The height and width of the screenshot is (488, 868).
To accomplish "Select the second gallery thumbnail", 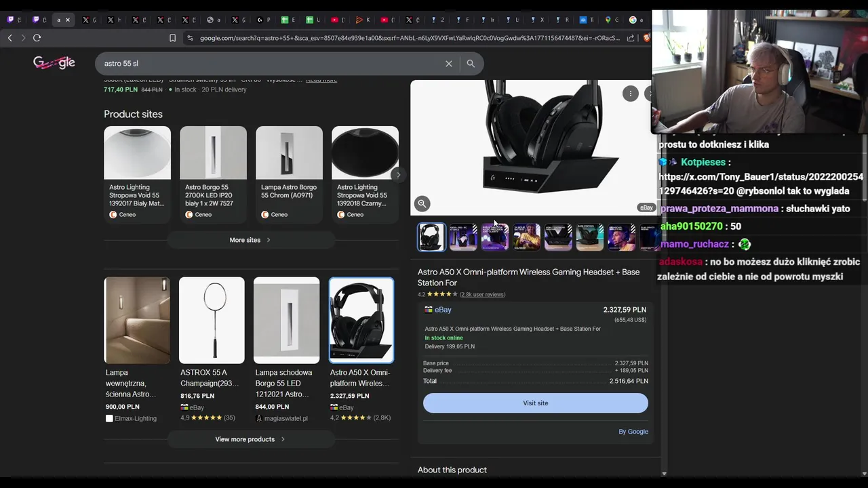I will tap(463, 237).
